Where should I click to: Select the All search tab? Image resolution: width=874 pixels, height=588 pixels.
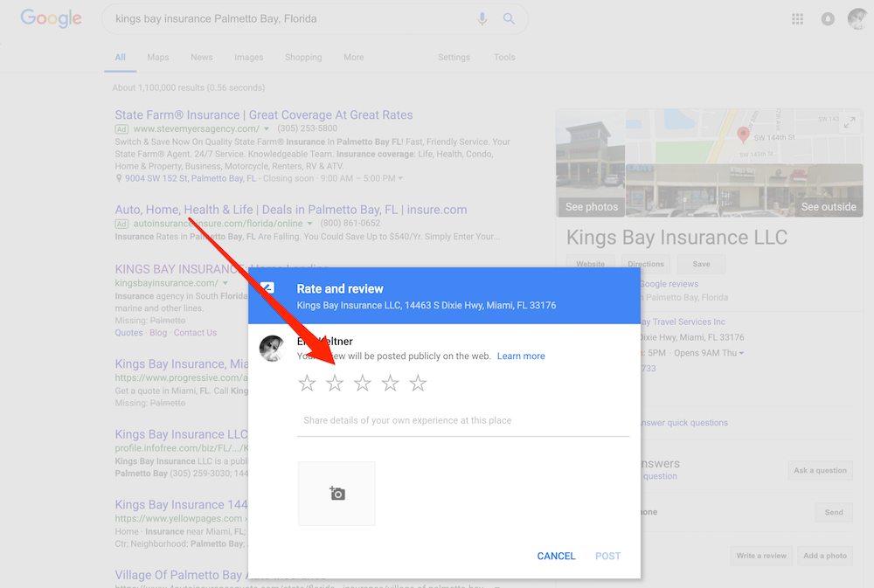pyautogui.click(x=120, y=58)
